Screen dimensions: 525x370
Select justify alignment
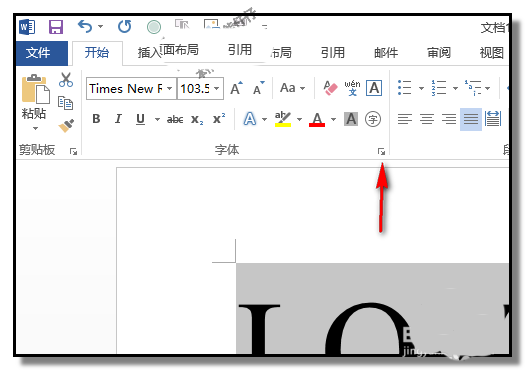click(471, 119)
